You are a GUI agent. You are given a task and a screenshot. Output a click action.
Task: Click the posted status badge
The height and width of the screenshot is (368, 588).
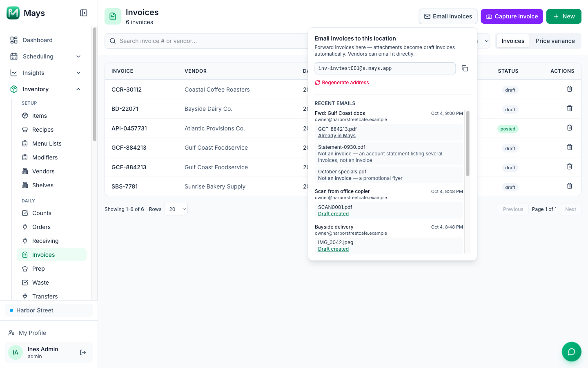click(x=508, y=129)
